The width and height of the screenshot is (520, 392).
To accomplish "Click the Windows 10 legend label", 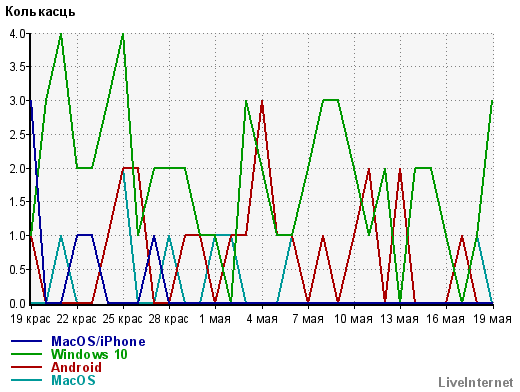I will coord(89,354).
